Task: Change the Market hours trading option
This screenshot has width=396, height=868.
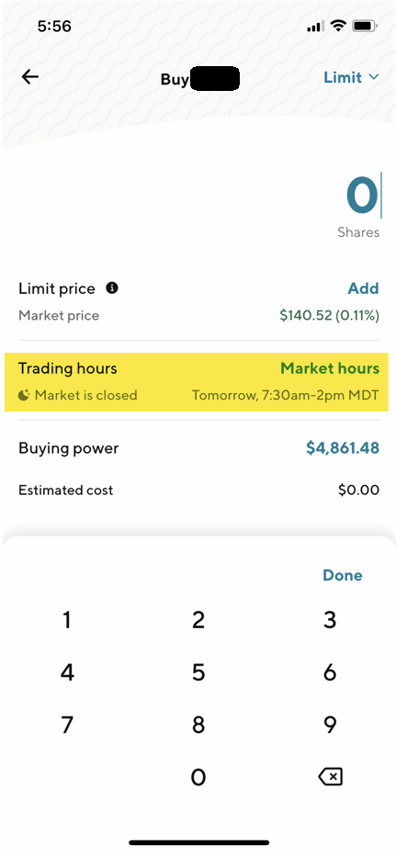Action: coord(330,368)
